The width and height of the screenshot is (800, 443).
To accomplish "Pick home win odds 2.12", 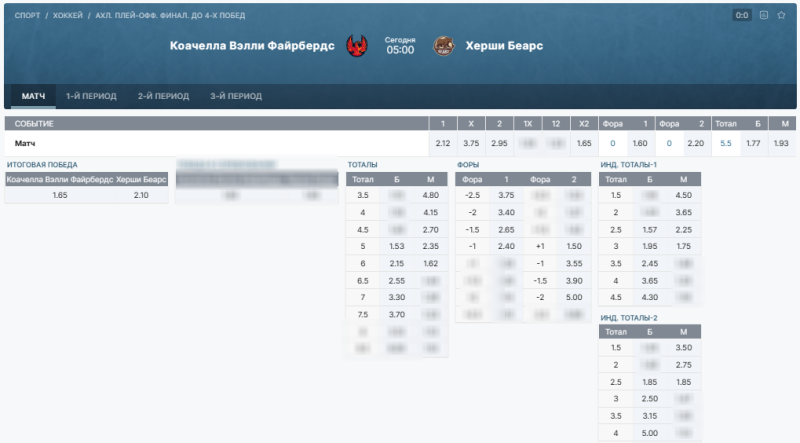I will pos(443,144).
